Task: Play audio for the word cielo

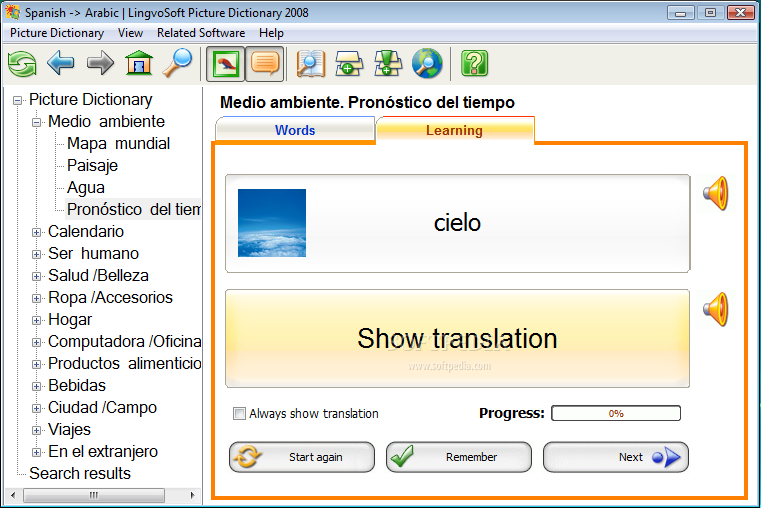Action: (716, 193)
